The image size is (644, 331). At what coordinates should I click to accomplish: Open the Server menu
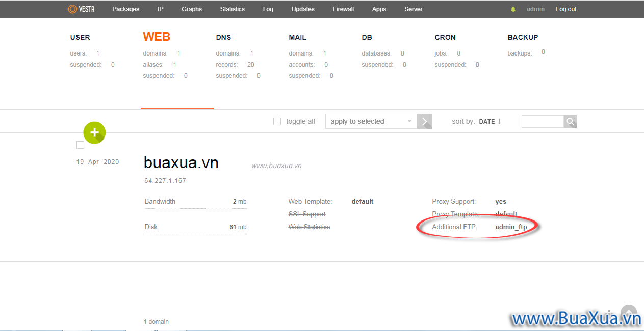coord(414,9)
